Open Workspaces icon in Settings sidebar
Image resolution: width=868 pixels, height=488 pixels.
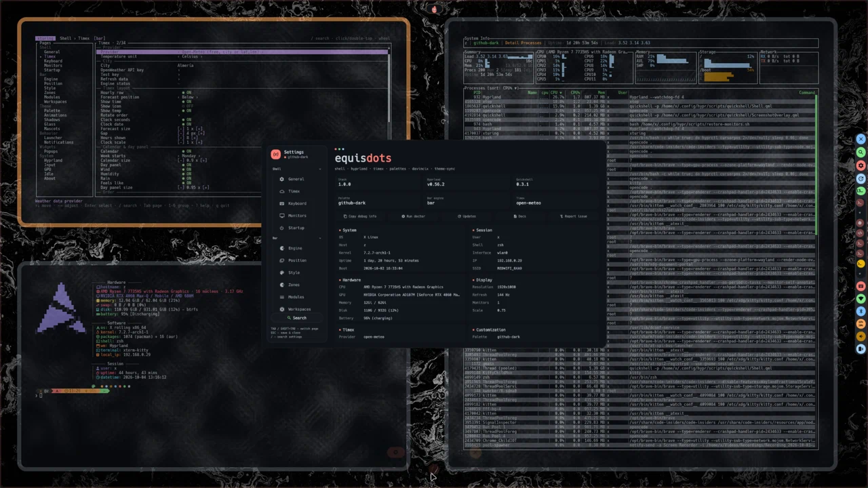[x=282, y=309]
